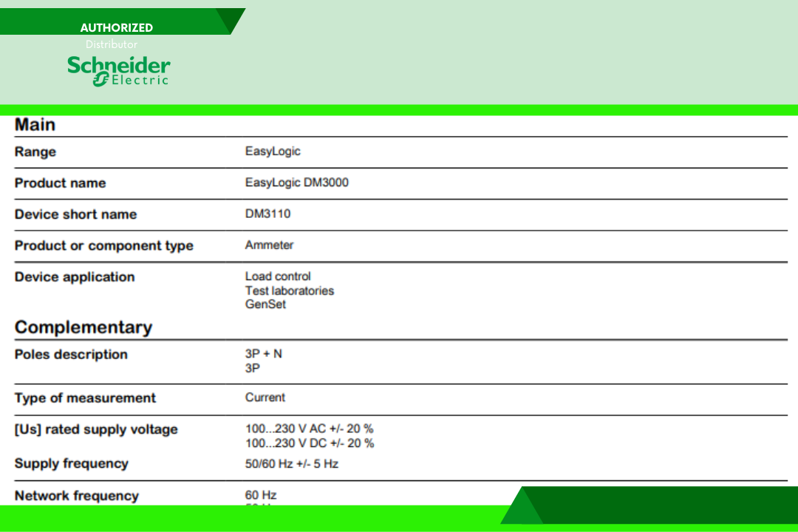
Task: Select the Complementary section heading
Action: pos(83,327)
